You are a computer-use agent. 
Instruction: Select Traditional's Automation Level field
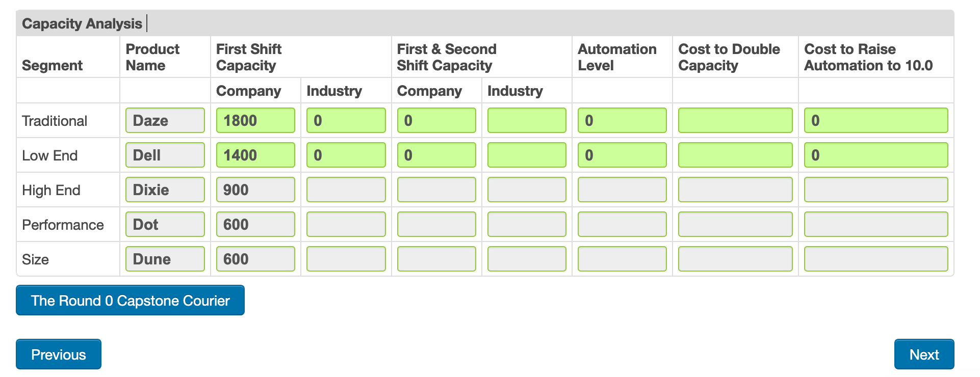click(x=622, y=120)
